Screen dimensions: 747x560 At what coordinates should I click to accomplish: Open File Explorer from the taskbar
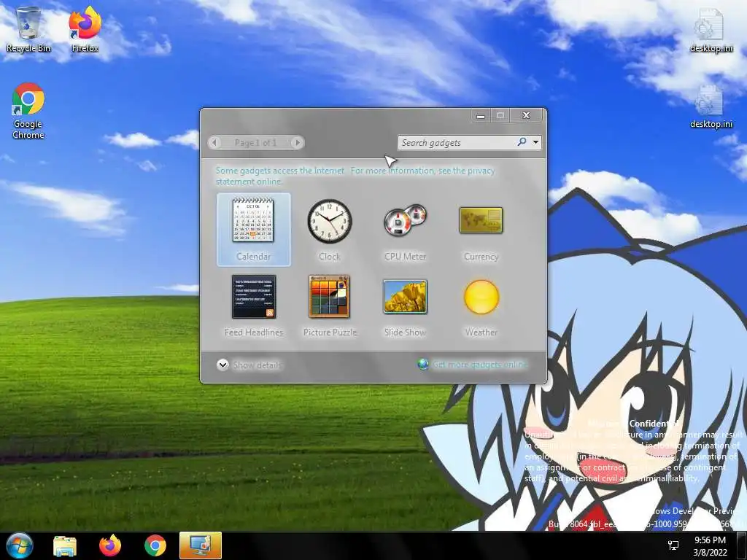65,545
